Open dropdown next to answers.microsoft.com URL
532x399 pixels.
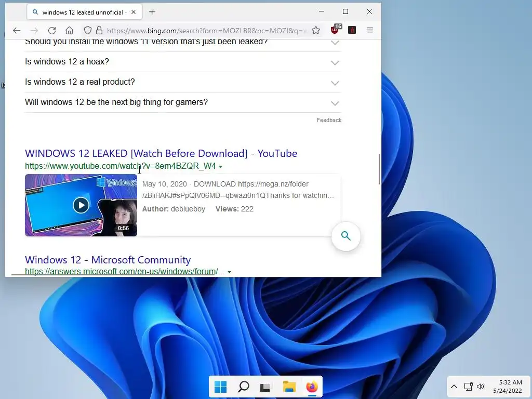(229, 272)
